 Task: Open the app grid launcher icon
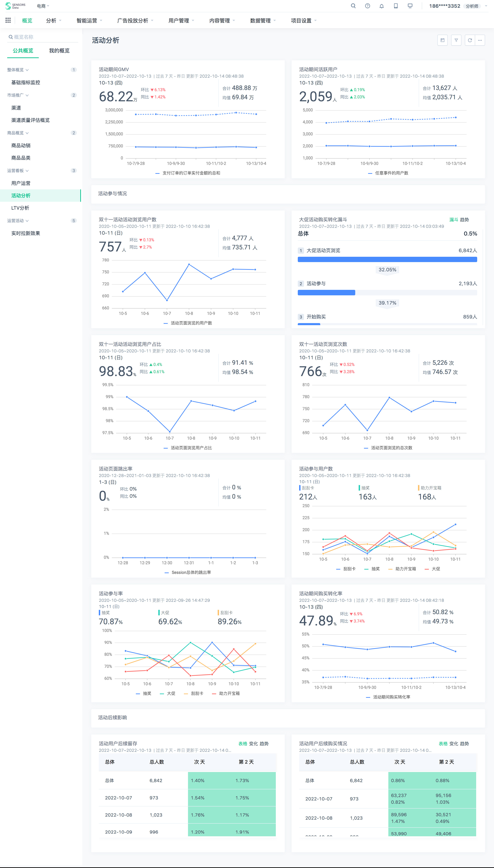click(8, 20)
